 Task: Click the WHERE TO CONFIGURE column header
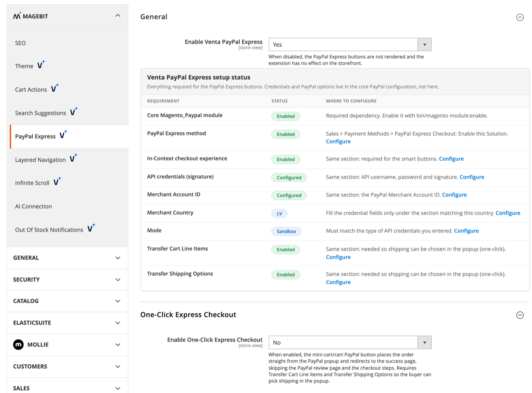click(x=351, y=101)
